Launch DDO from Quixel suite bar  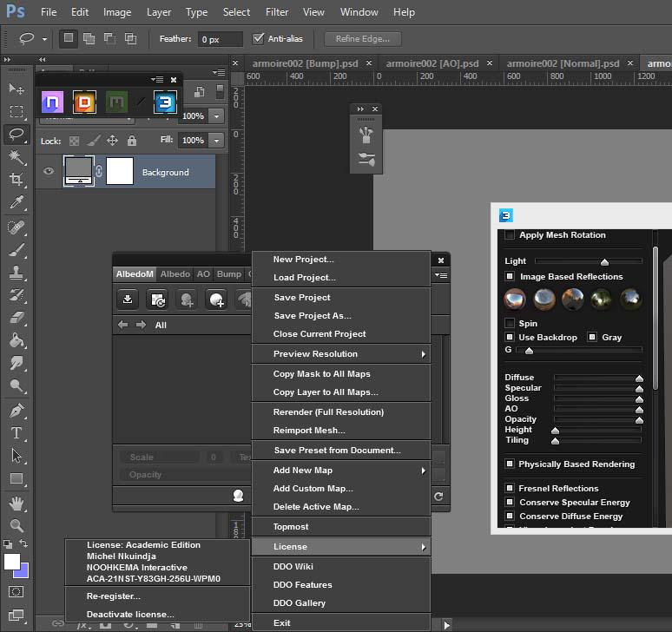coord(84,102)
